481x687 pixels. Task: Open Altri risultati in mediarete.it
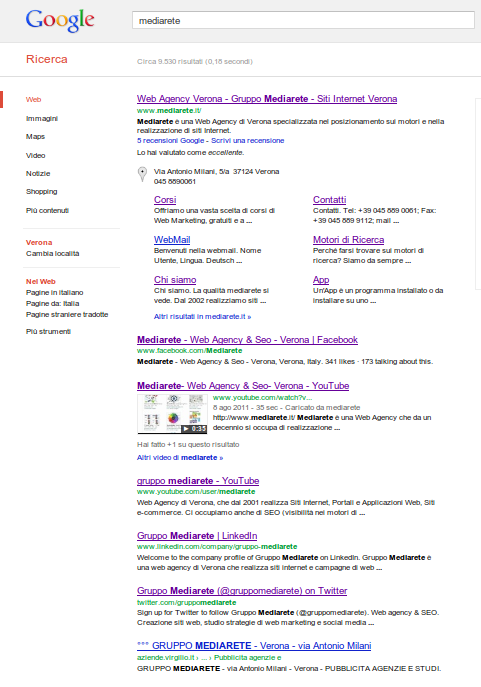click(x=202, y=316)
